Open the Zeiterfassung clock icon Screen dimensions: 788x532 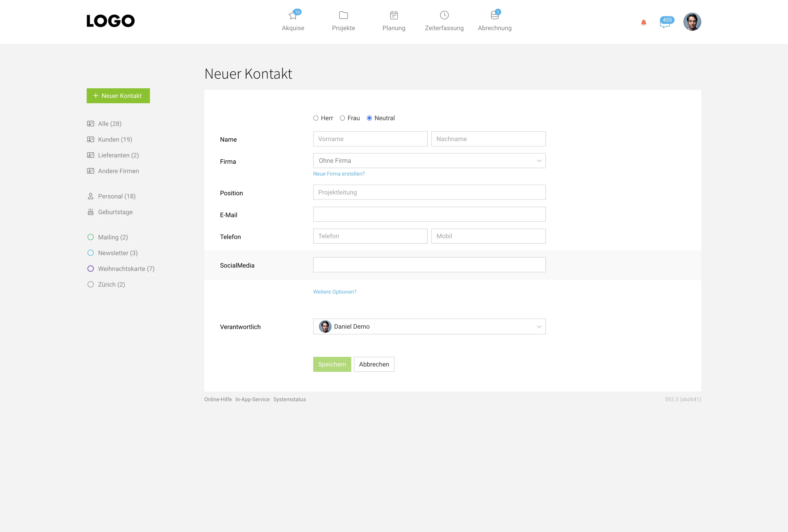pyautogui.click(x=444, y=15)
